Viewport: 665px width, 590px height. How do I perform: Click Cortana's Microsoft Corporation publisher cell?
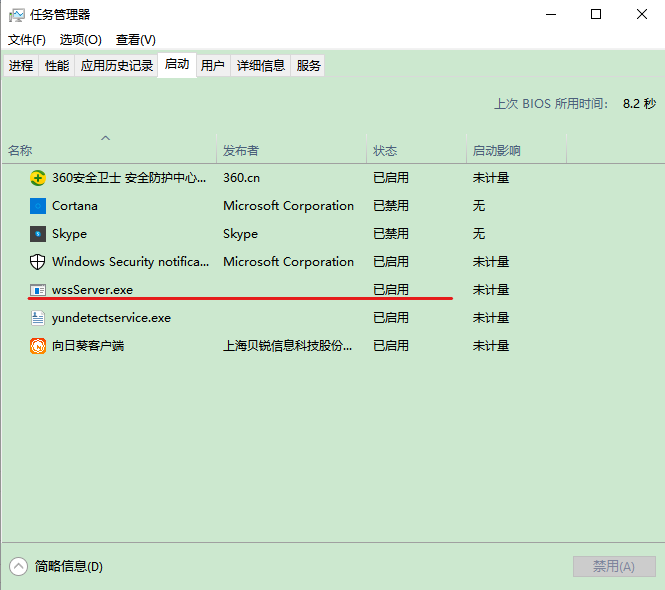[x=288, y=206]
